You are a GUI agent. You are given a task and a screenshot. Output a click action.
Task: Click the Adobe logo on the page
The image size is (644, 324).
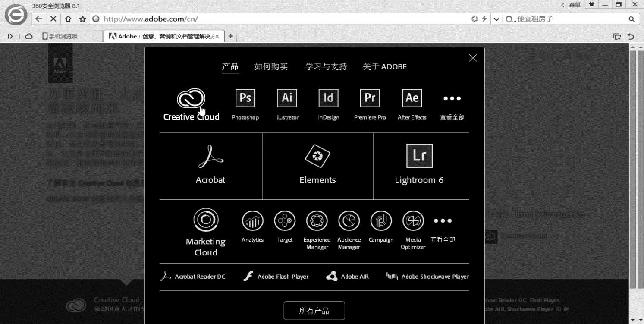60,63
